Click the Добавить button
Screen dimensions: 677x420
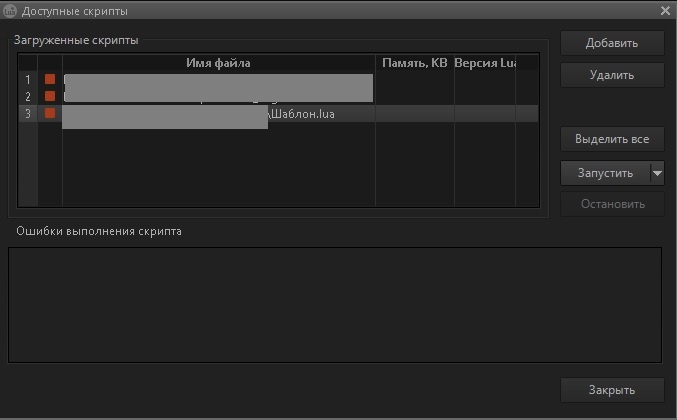612,43
